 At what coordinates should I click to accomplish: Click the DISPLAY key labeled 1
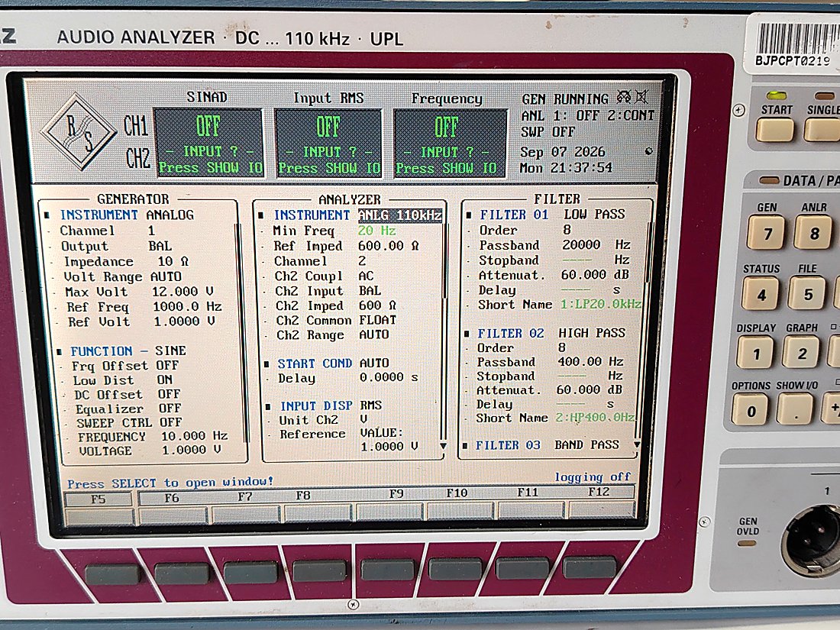pyautogui.click(x=755, y=353)
